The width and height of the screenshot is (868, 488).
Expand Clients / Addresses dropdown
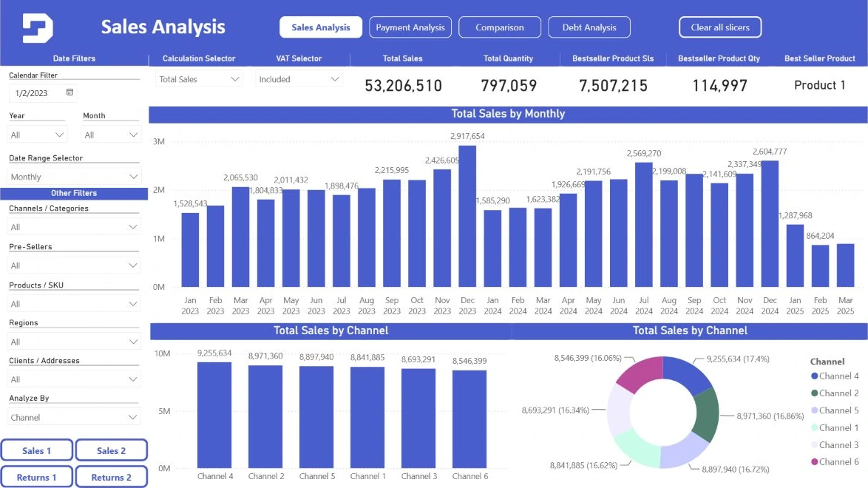click(x=74, y=379)
